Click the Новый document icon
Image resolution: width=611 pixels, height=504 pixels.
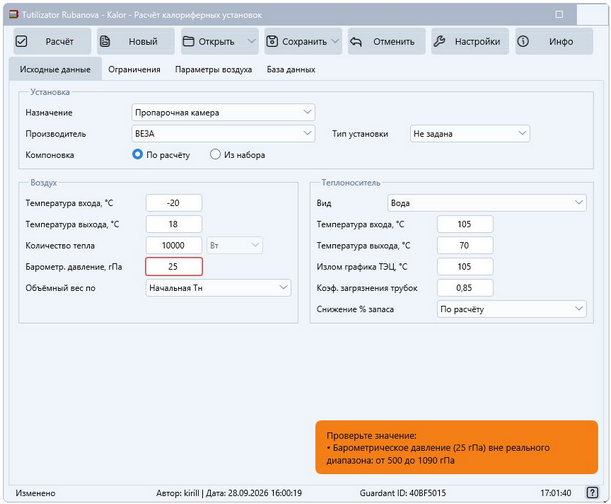(105, 41)
